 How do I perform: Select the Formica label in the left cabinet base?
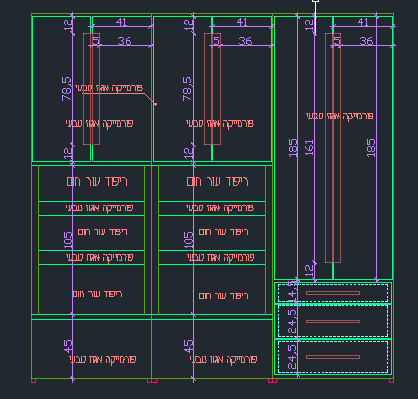[103, 359]
